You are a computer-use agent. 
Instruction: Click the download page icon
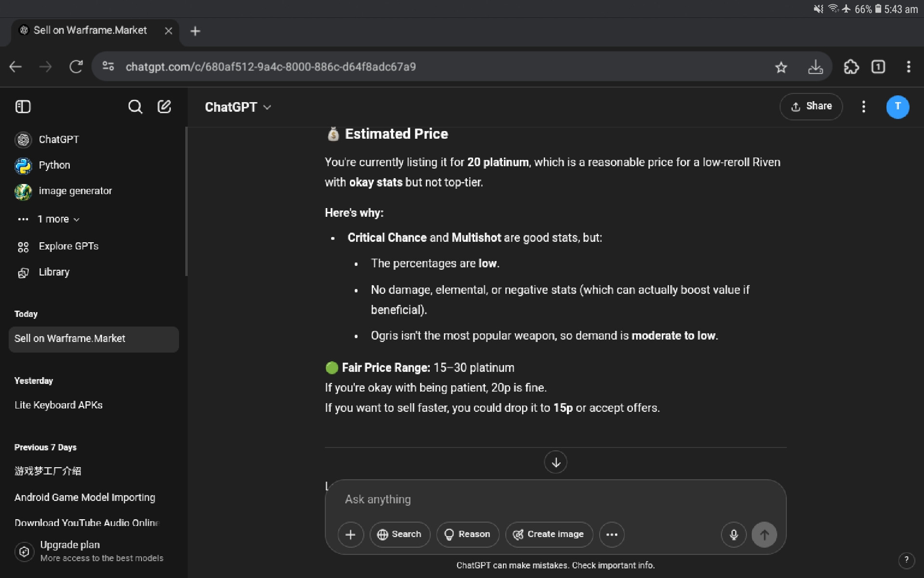[x=815, y=67]
